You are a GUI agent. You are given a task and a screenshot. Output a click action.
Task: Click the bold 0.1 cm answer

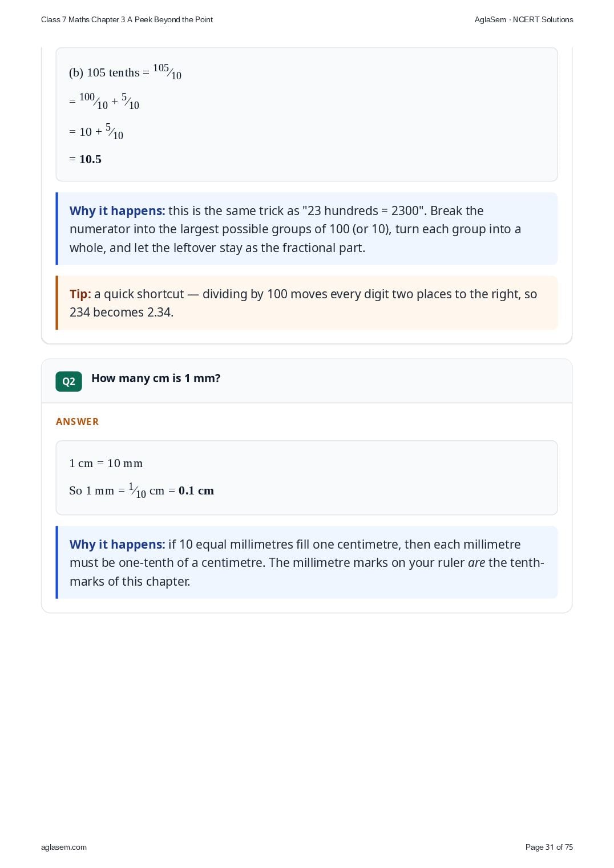click(x=196, y=490)
